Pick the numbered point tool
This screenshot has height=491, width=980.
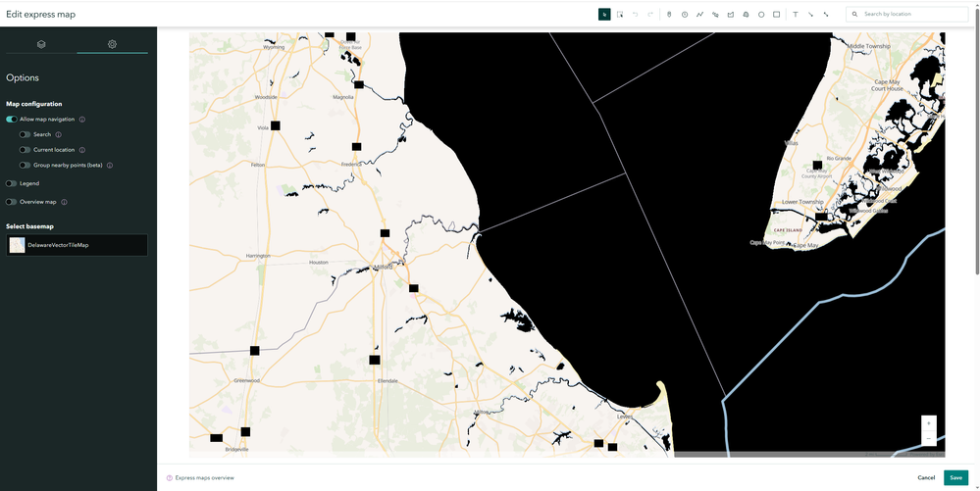point(685,15)
